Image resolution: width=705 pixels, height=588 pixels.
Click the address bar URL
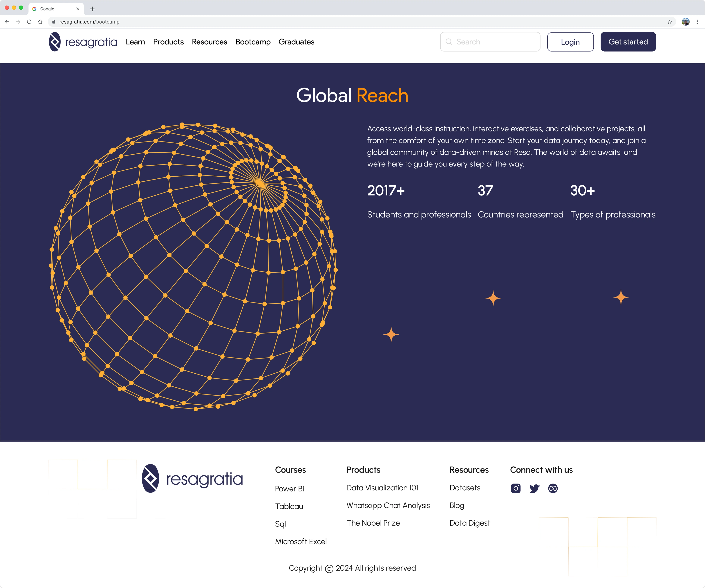pyautogui.click(x=89, y=22)
